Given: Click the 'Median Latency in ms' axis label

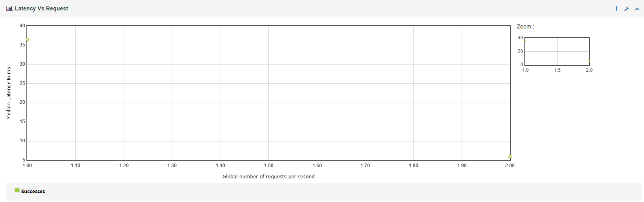Looking at the screenshot, I should click(9, 93).
